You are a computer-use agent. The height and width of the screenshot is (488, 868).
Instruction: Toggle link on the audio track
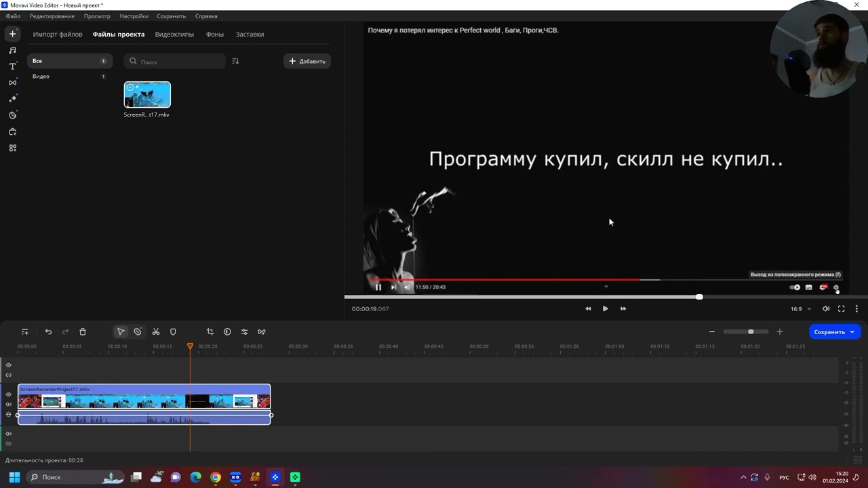(9, 443)
